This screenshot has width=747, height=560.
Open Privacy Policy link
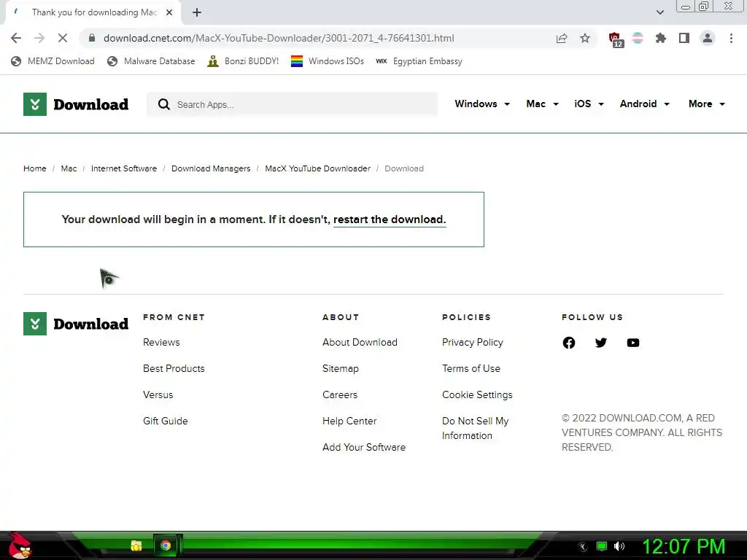473,343
